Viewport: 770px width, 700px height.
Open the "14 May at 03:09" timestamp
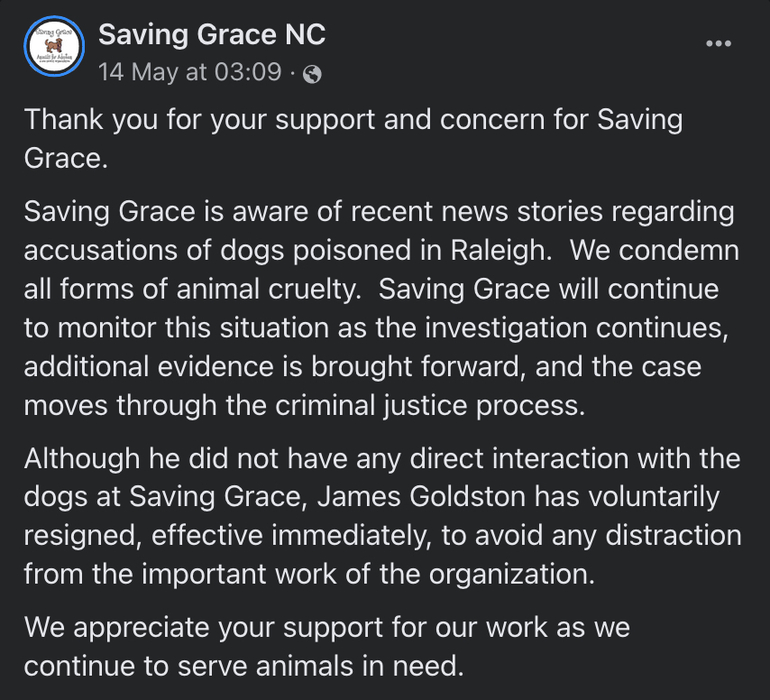(189, 73)
